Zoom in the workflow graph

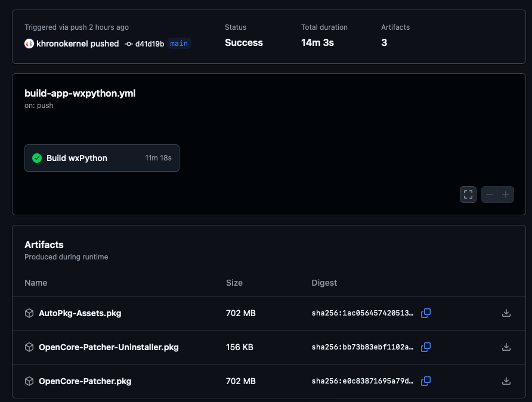point(506,194)
